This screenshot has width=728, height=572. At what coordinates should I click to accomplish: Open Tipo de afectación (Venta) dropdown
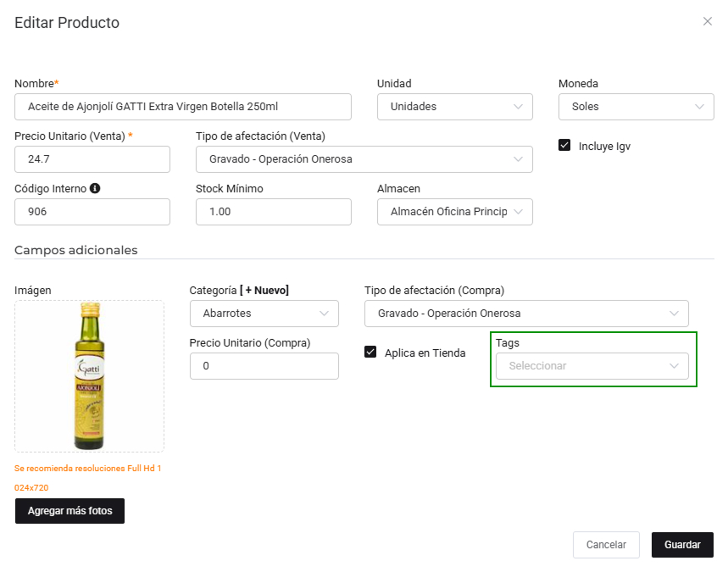364,159
